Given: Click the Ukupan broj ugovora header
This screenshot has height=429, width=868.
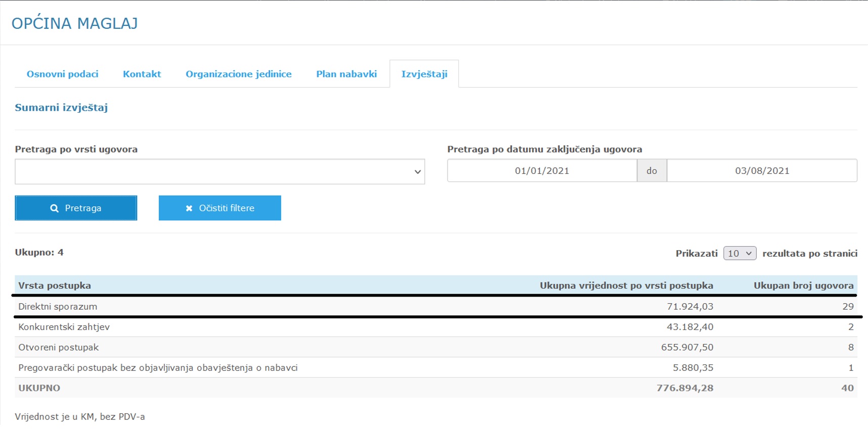Looking at the screenshot, I should tap(803, 285).
